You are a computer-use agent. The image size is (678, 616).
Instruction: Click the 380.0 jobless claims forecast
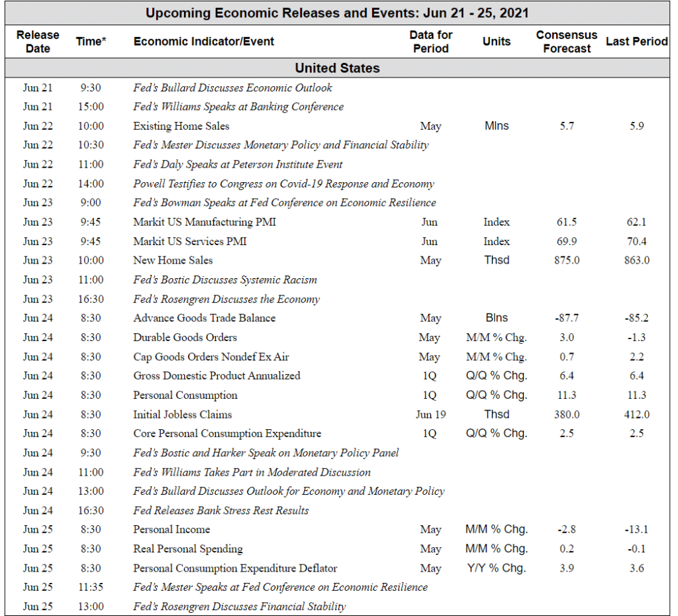567,415
